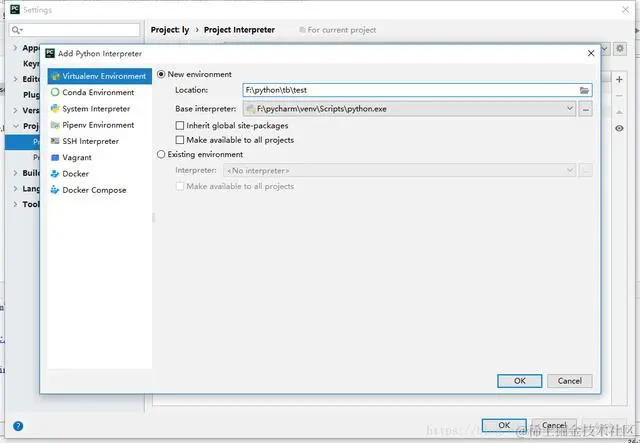
Task: Click the Settings search field
Action: coord(74,30)
